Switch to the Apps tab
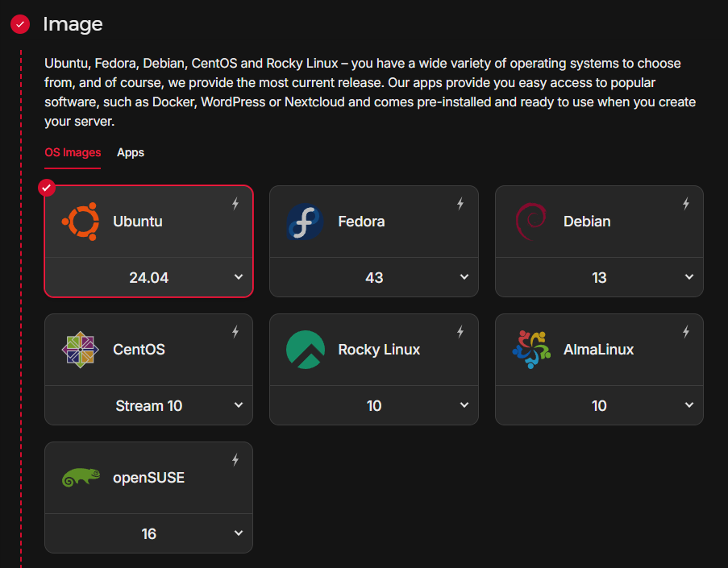 pyautogui.click(x=131, y=152)
